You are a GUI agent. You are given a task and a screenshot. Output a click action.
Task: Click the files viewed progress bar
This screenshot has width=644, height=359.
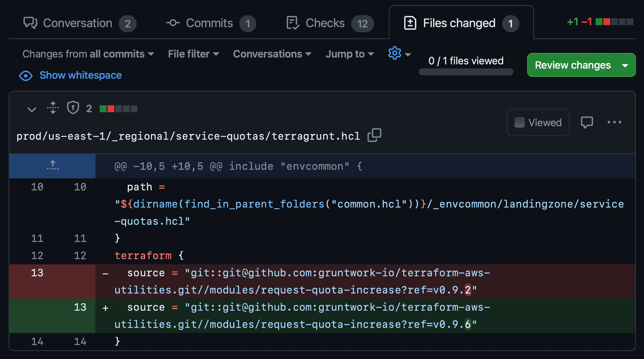(x=466, y=72)
